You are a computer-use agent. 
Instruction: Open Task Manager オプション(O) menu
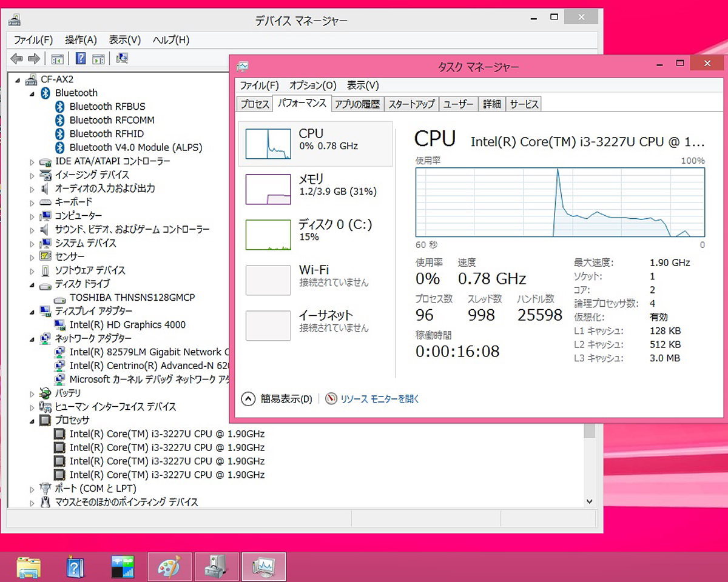[312, 85]
